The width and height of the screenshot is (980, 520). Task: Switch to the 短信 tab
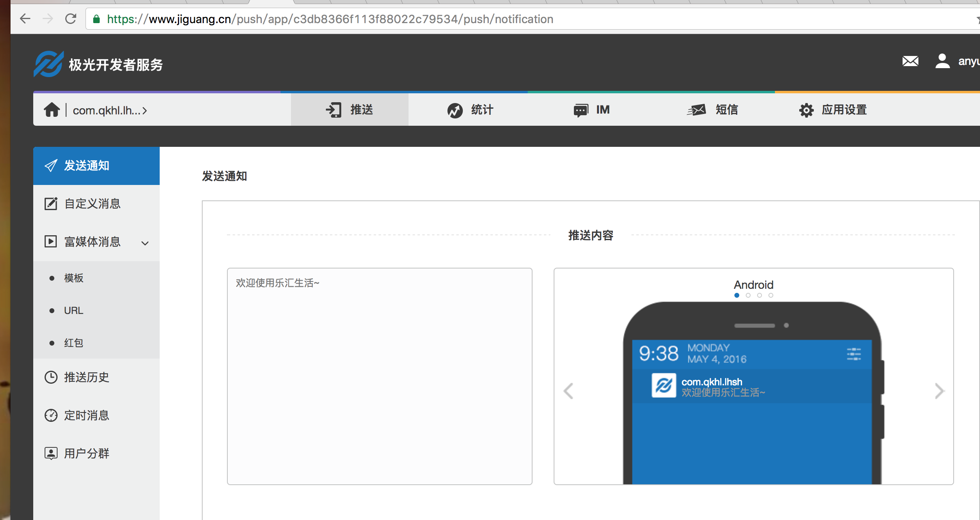(x=713, y=110)
